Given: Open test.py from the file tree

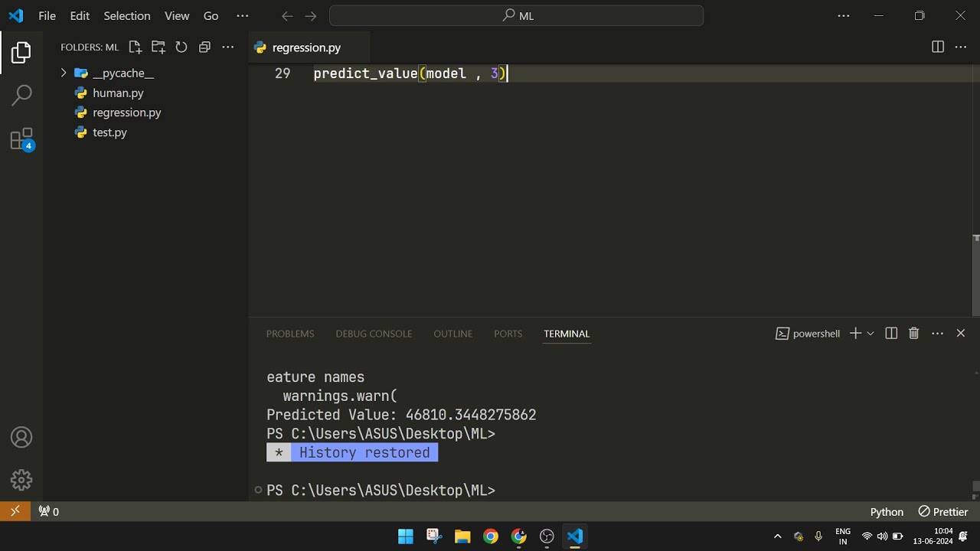Looking at the screenshot, I should click(109, 132).
